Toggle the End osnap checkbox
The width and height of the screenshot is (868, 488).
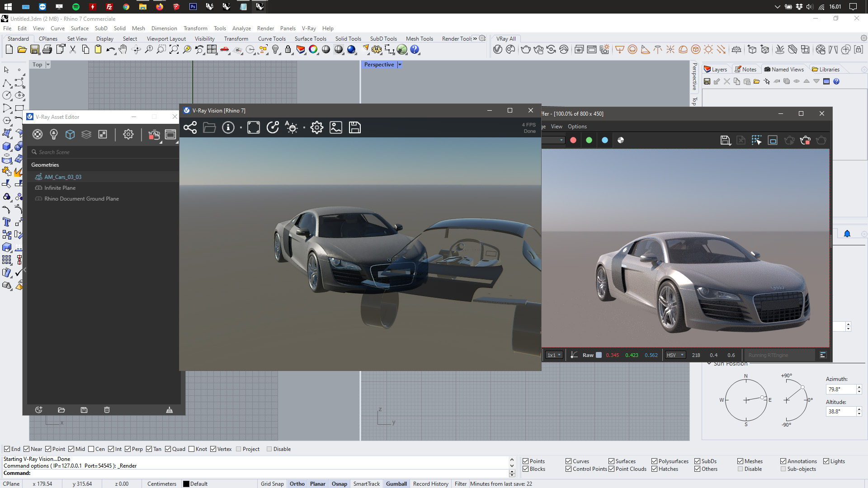point(7,449)
